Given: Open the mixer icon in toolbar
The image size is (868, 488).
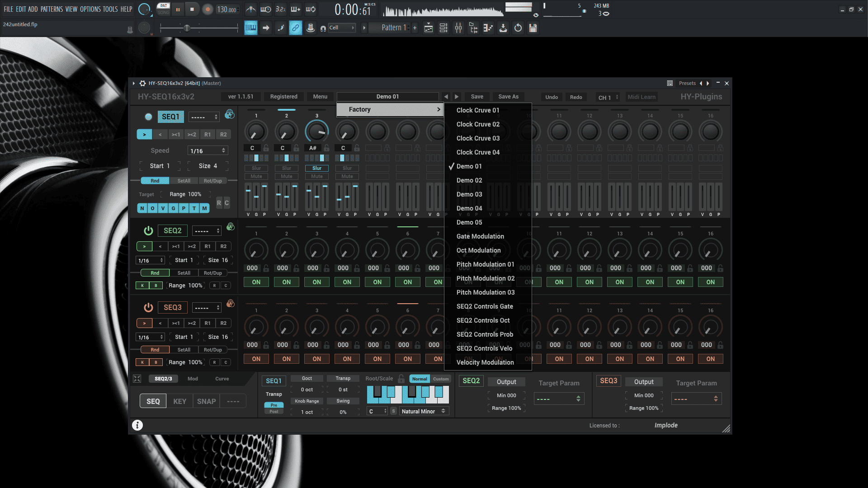Looking at the screenshot, I should click(x=458, y=28).
